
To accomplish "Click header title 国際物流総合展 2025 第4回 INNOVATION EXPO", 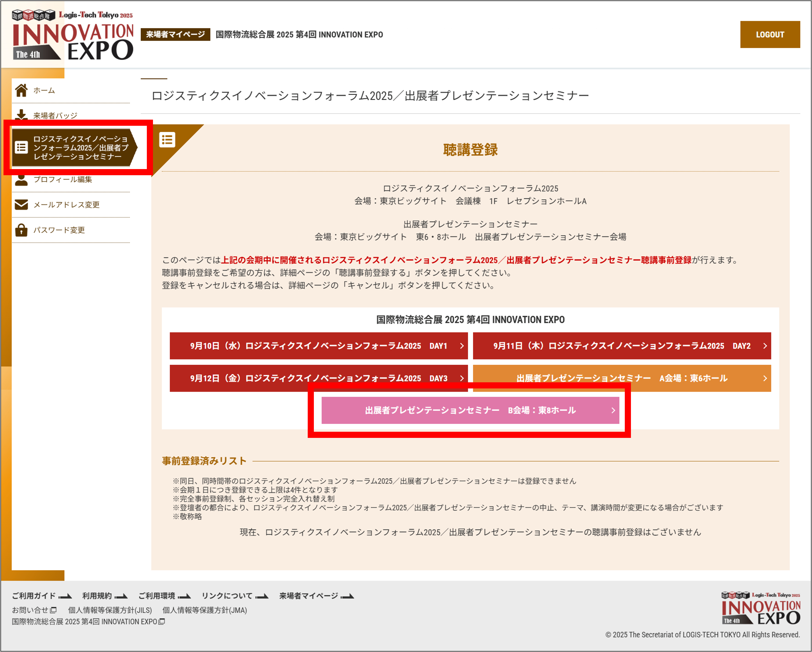I will pos(299,35).
